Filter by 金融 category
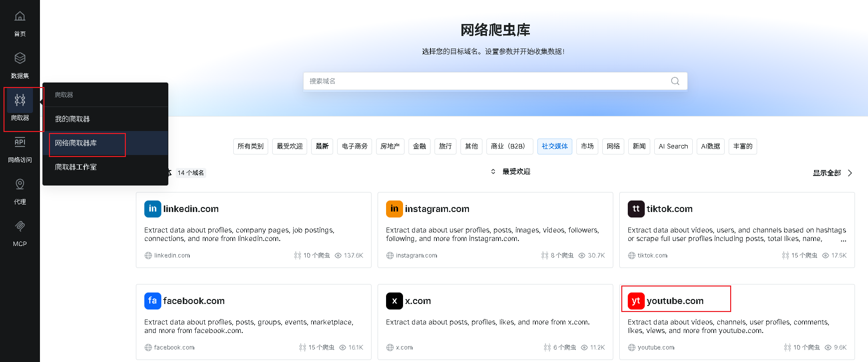 coord(420,146)
